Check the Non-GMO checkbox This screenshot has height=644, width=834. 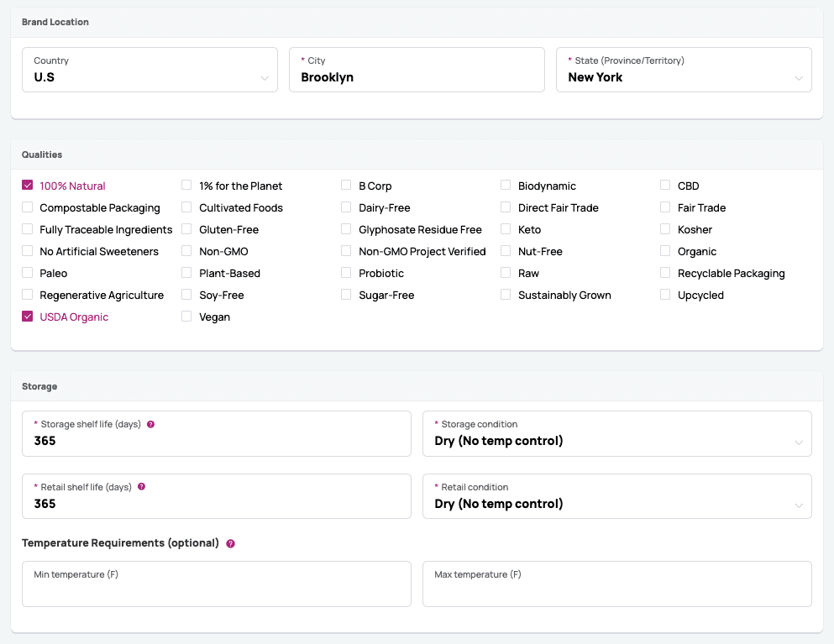(186, 250)
